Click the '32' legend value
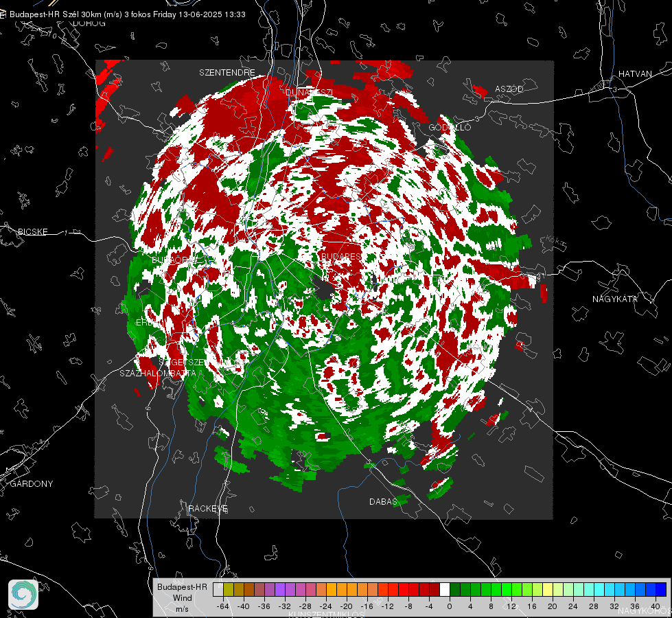This screenshot has height=618, width=672. pos(614,606)
